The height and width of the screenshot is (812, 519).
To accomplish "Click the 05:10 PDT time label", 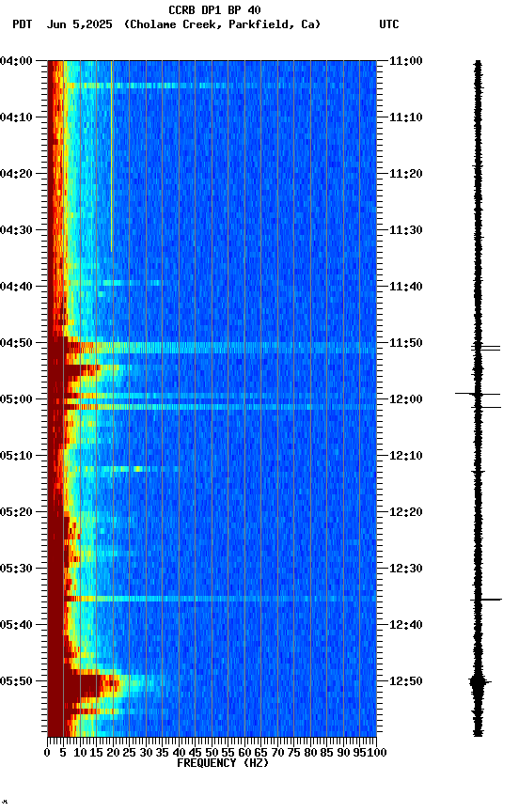I will point(16,456).
